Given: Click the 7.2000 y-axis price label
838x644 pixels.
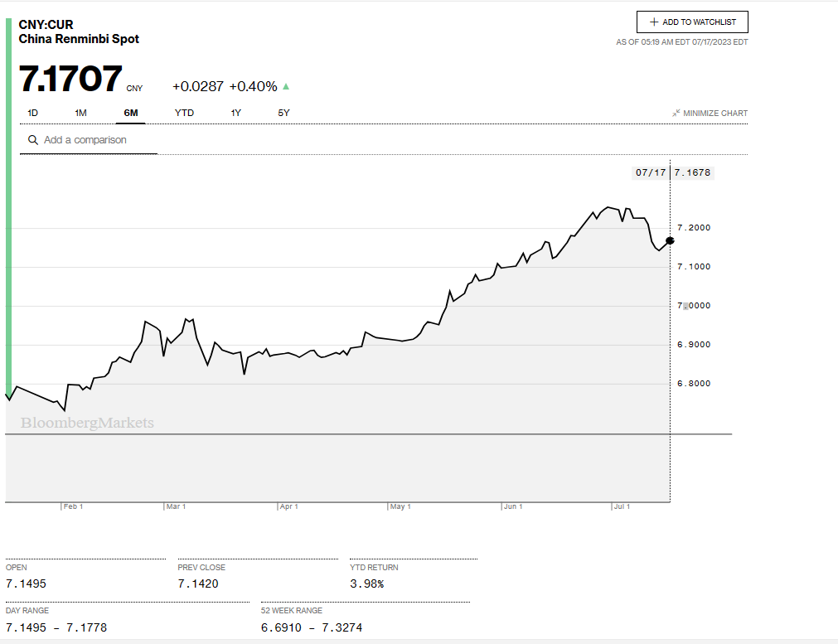Looking at the screenshot, I should (694, 227).
